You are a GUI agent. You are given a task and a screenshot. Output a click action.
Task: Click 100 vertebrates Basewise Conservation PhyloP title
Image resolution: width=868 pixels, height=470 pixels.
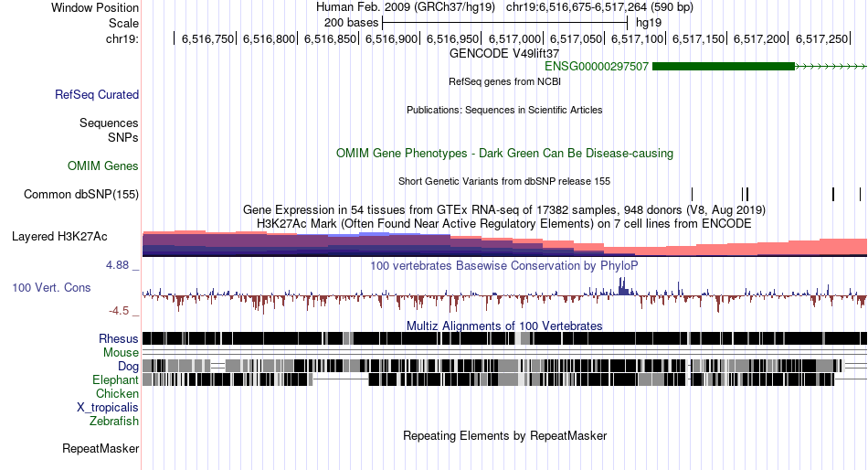tap(504, 265)
